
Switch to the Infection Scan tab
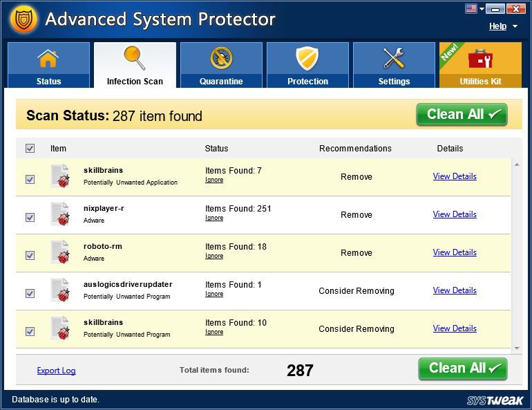tap(135, 66)
